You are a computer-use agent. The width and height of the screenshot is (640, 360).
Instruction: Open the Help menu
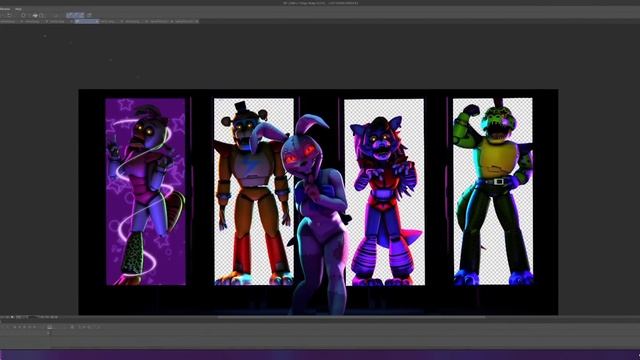pyautogui.click(x=18, y=9)
